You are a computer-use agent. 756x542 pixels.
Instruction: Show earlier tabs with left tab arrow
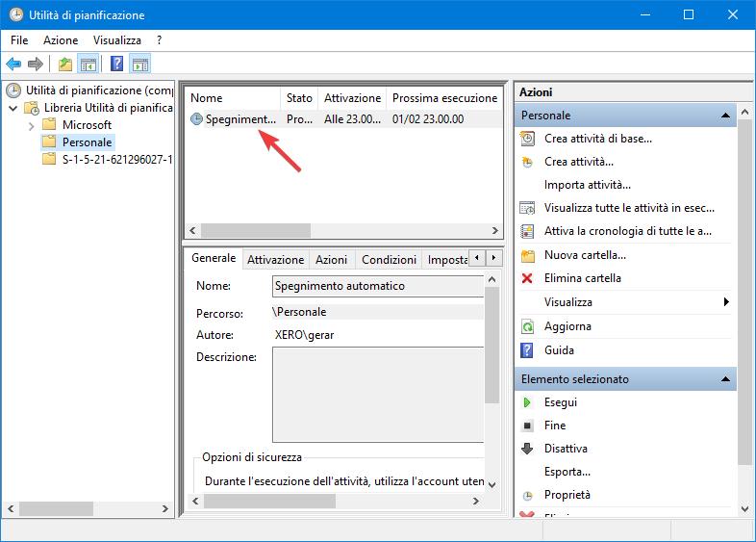point(476,258)
